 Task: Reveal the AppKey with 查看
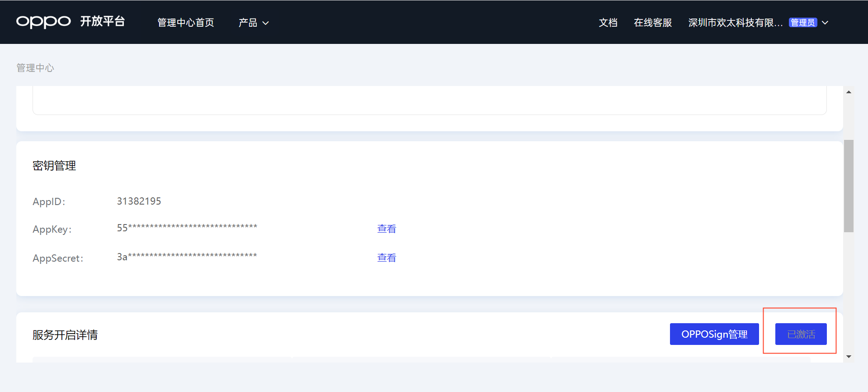click(387, 229)
